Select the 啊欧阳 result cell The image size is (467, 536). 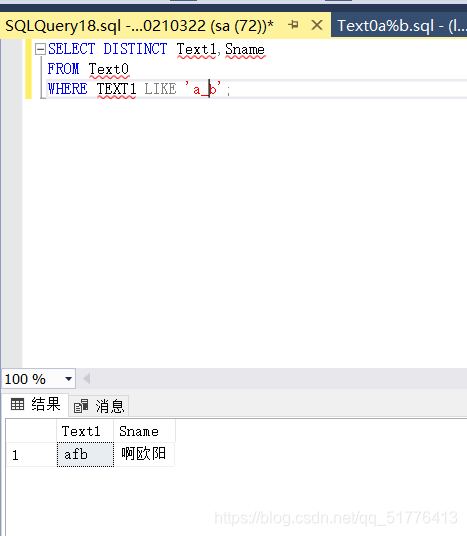144,454
